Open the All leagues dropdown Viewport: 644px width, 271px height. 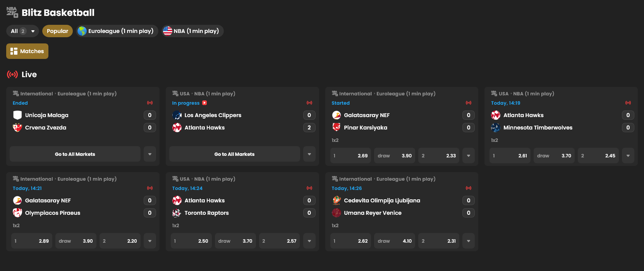(x=22, y=31)
